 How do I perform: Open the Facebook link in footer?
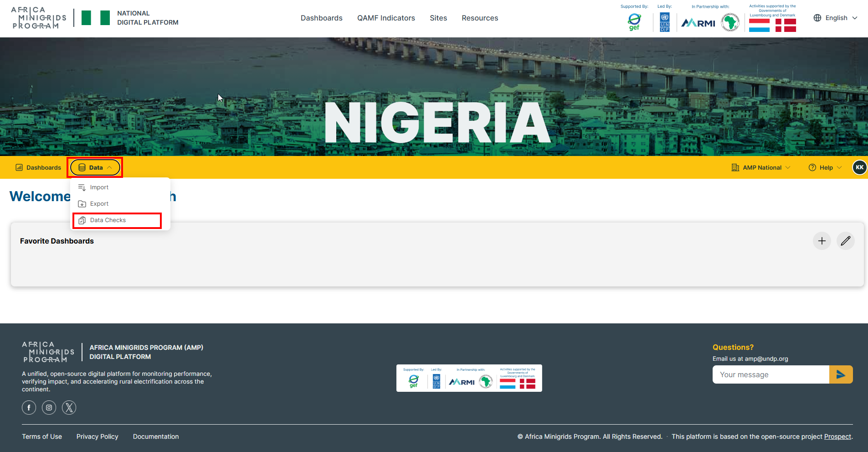29,407
